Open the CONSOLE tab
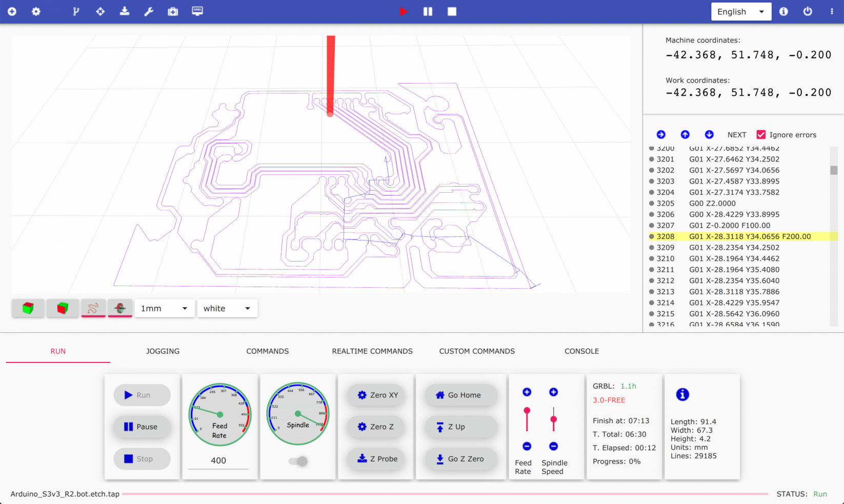Viewport: 844px width, 504px height. click(581, 351)
